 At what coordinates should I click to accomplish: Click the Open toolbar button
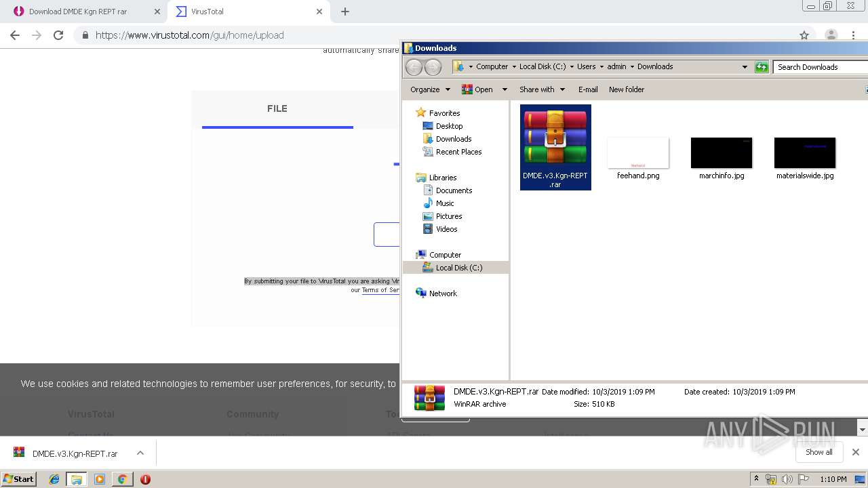click(x=477, y=89)
